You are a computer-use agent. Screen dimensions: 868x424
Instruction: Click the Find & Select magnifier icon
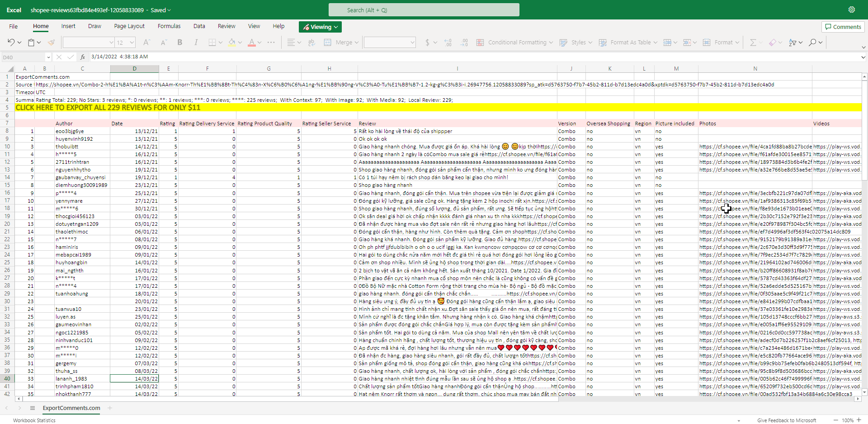[x=812, y=42]
